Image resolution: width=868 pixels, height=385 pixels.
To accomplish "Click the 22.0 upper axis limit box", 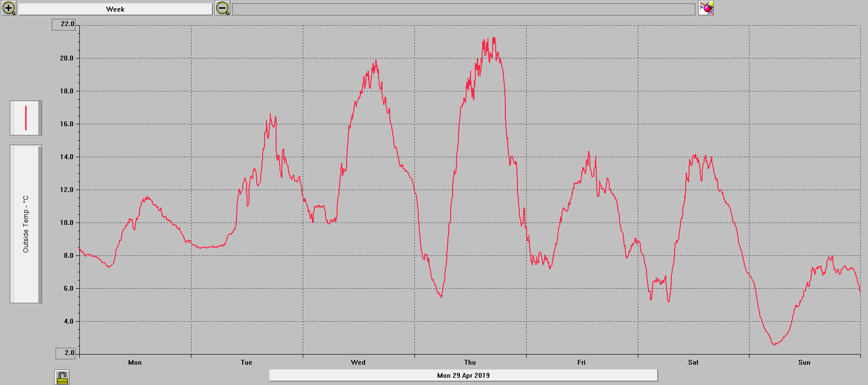I will [x=64, y=24].
